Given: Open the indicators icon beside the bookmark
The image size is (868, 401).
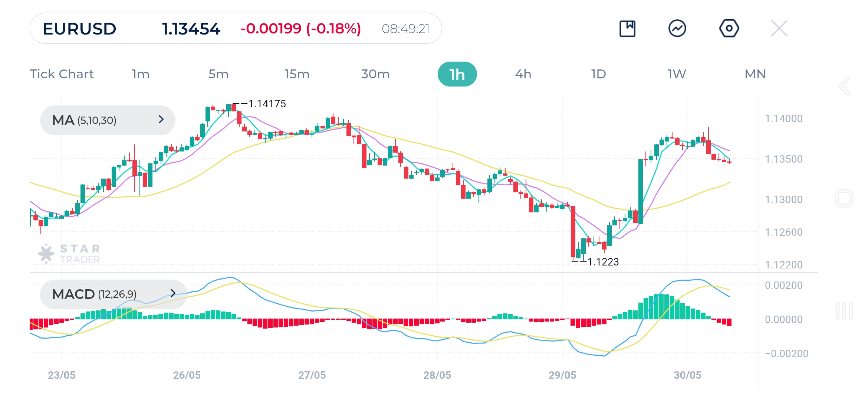Looking at the screenshot, I should [x=678, y=28].
